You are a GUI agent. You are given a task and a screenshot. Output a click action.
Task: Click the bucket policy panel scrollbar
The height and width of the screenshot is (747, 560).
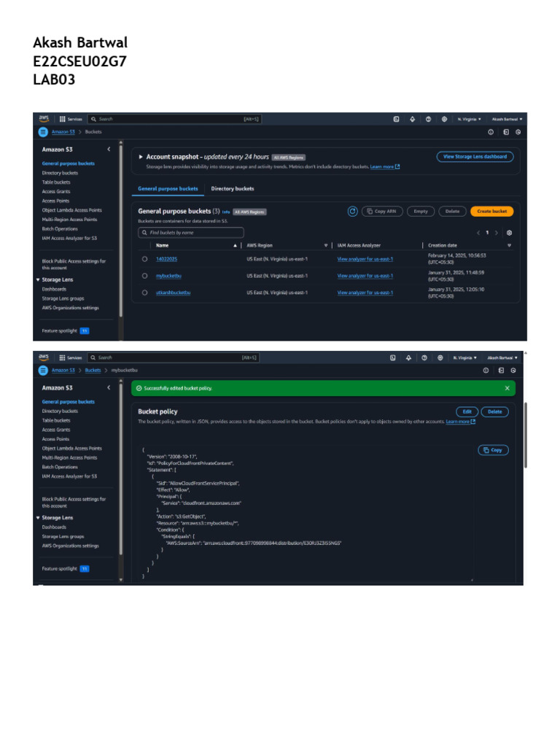[x=526, y=435]
